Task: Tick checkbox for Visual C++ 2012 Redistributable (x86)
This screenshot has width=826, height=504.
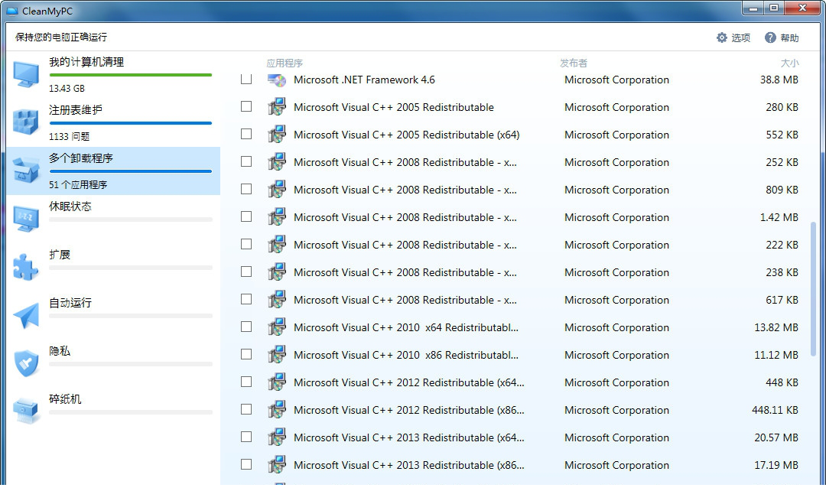Action: (x=246, y=409)
